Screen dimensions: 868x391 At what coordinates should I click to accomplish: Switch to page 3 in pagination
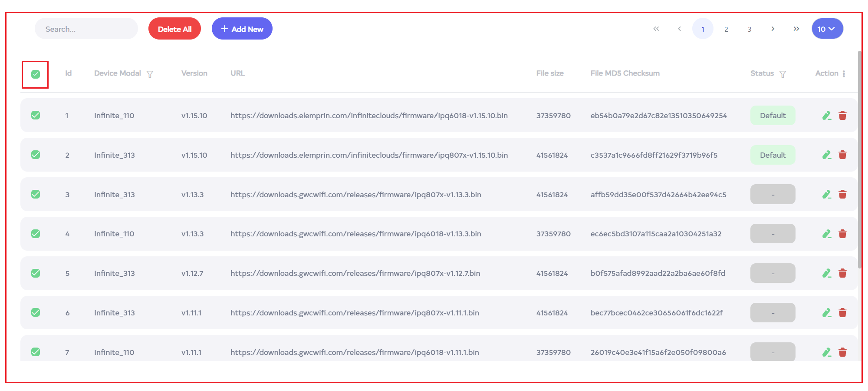tap(750, 29)
